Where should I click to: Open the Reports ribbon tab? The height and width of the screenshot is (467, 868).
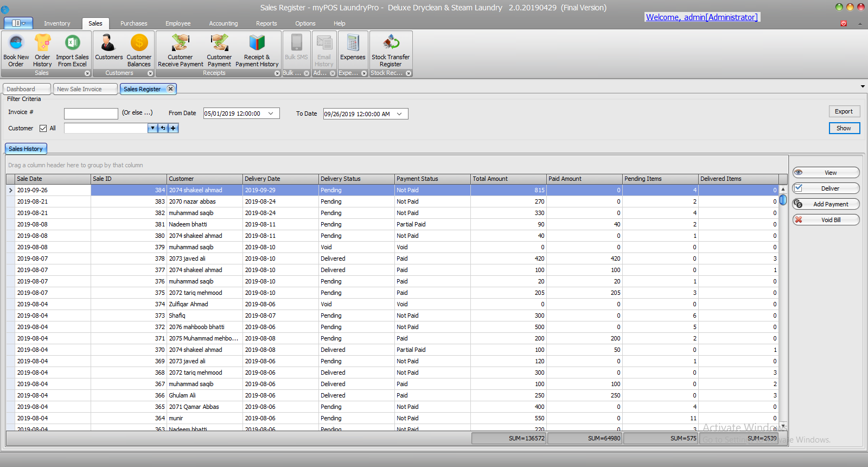[266, 23]
